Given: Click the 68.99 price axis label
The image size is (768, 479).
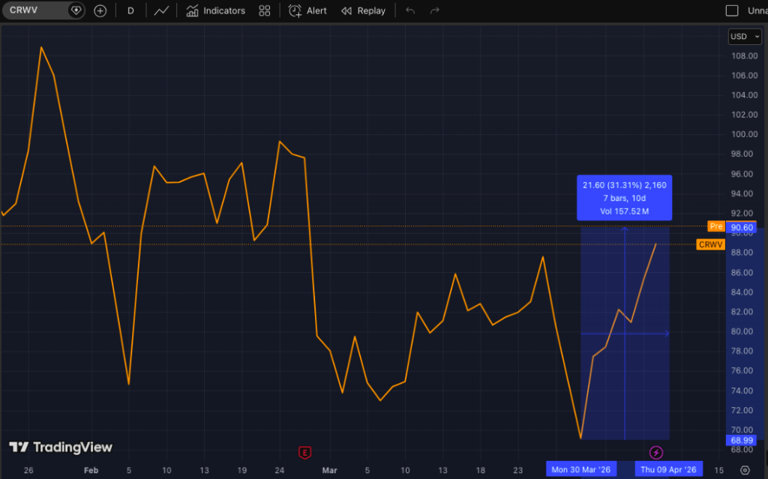Looking at the screenshot, I should coord(742,440).
